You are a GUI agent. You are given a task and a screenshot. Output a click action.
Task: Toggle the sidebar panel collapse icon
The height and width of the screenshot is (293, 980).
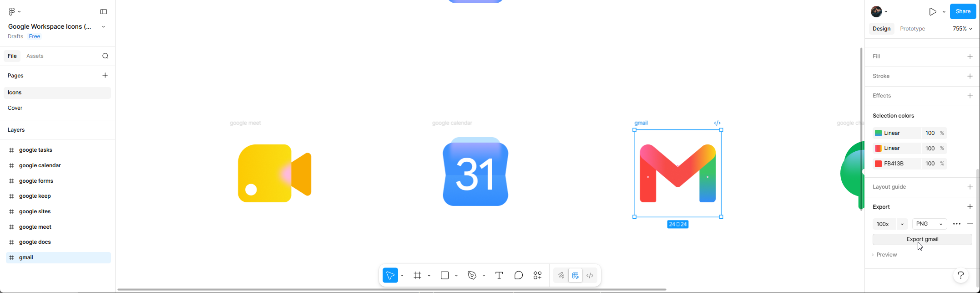104,12
